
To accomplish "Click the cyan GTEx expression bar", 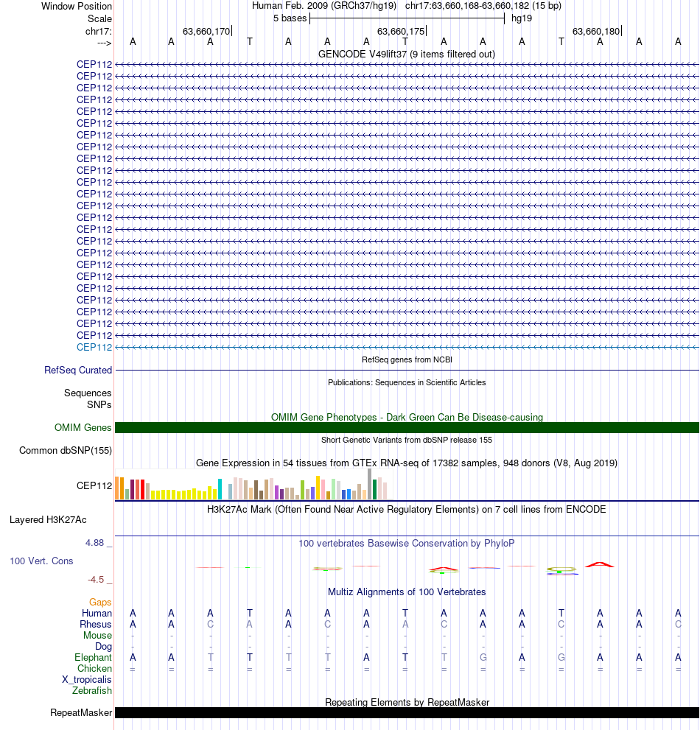I will coord(220,489).
